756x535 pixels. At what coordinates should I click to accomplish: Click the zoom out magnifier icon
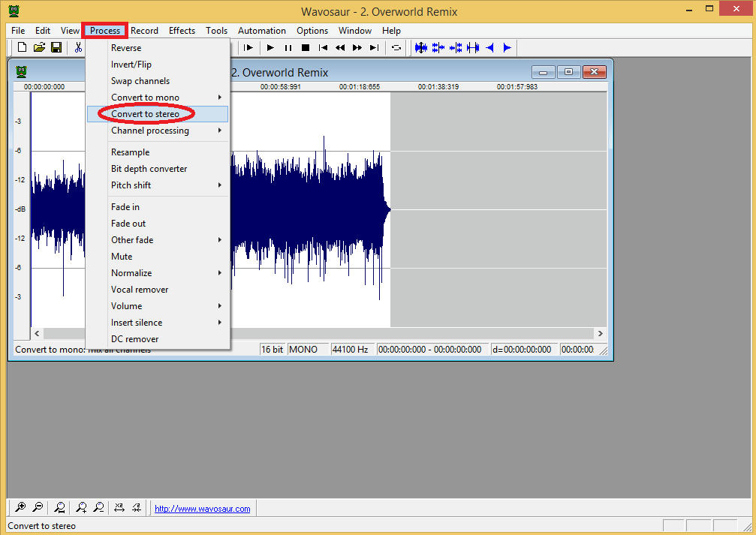point(38,508)
